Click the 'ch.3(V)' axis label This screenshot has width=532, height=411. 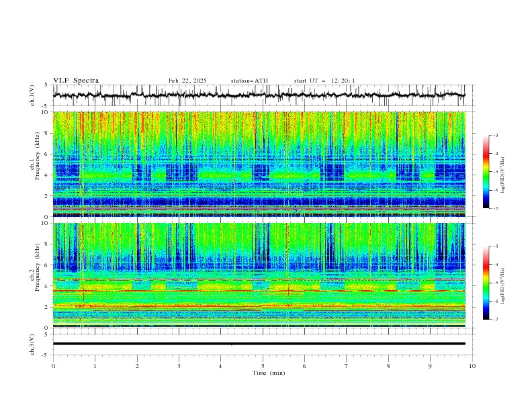pos(32,345)
